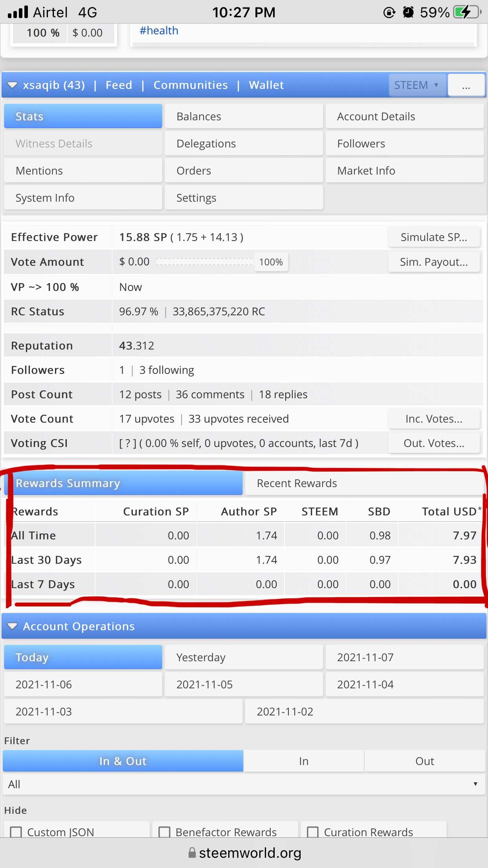Select the '36 comments' text
The width and height of the screenshot is (488, 868).
[210, 394]
